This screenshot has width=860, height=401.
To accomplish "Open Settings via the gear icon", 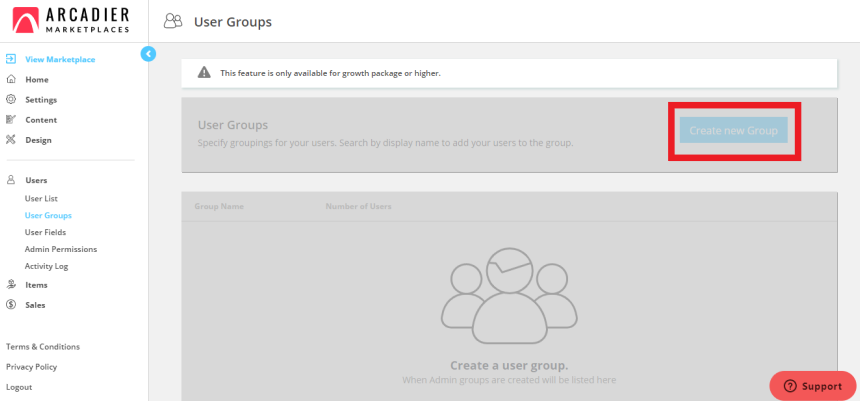I will coord(11,99).
